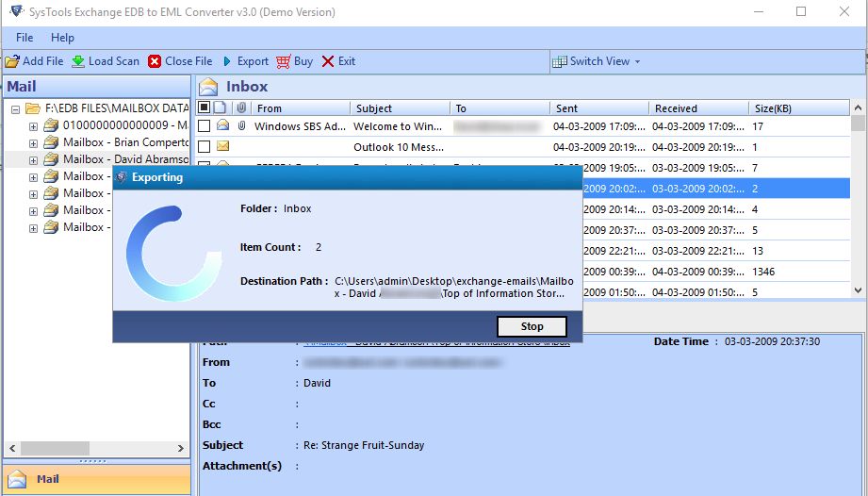The image size is (868, 496).
Task: Check the Windows SBS Ad... email checkbox
Action: 204,126
